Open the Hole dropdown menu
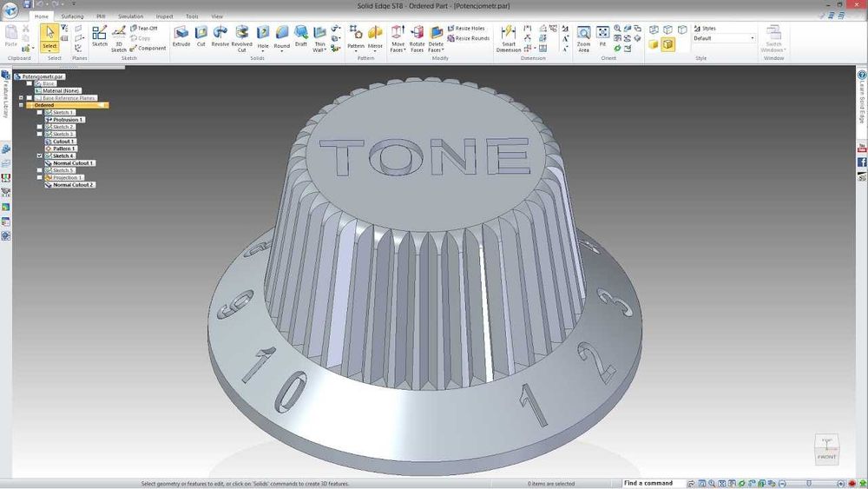This screenshot has width=868, height=489. click(263, 51)
